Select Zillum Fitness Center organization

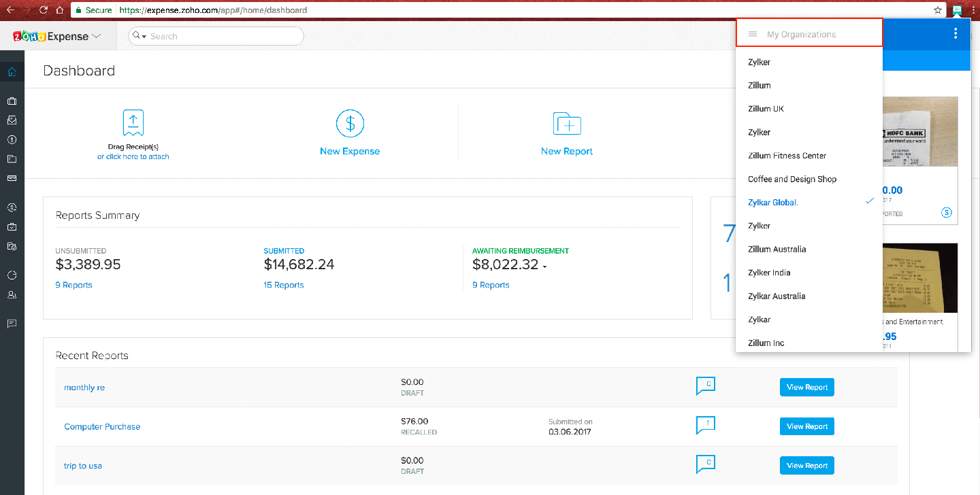[809, 156]
